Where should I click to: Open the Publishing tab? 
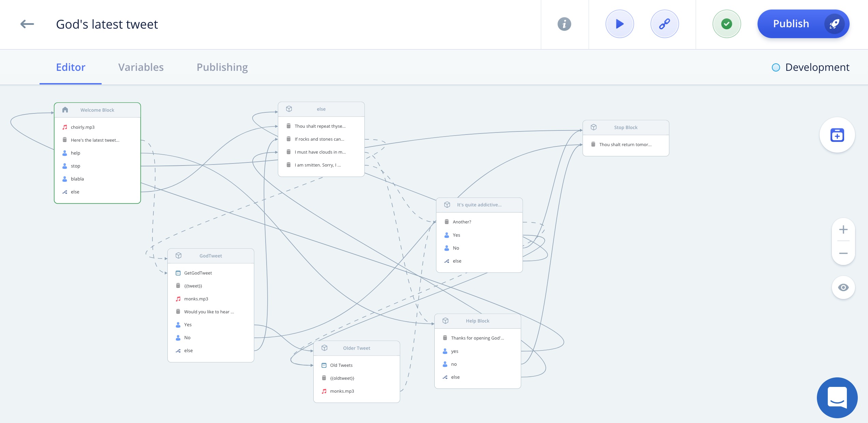pos(222,67)
